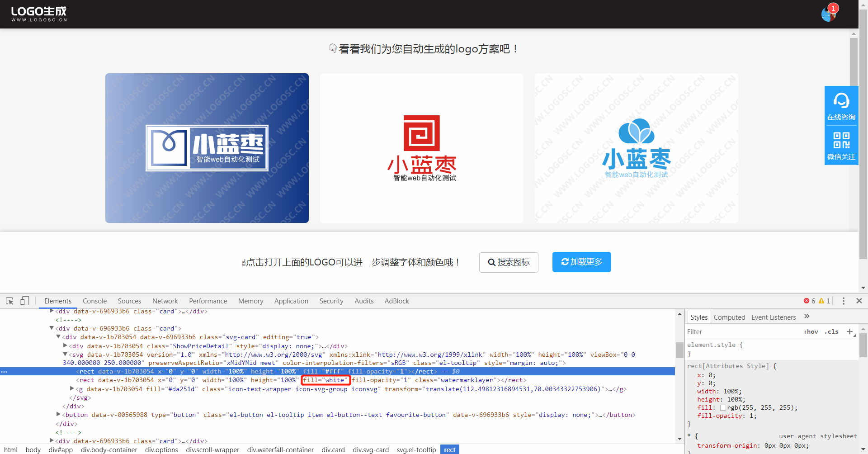Switch to the Console tab
Viewport: 868px width, 454px height.
[94, 301]
